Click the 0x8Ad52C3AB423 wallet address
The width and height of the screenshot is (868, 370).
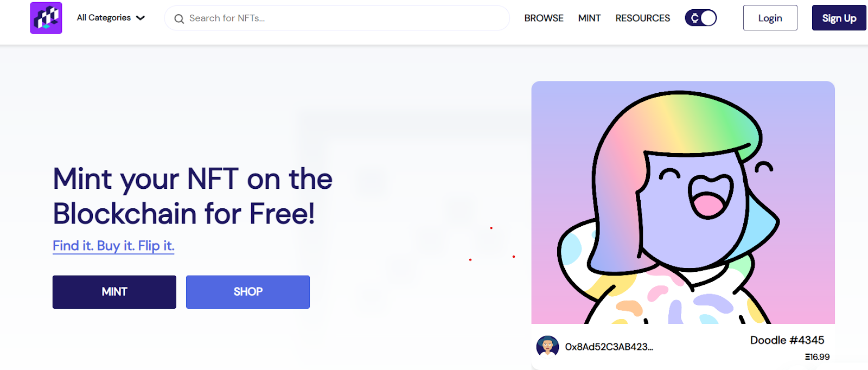tap(609, 347)
